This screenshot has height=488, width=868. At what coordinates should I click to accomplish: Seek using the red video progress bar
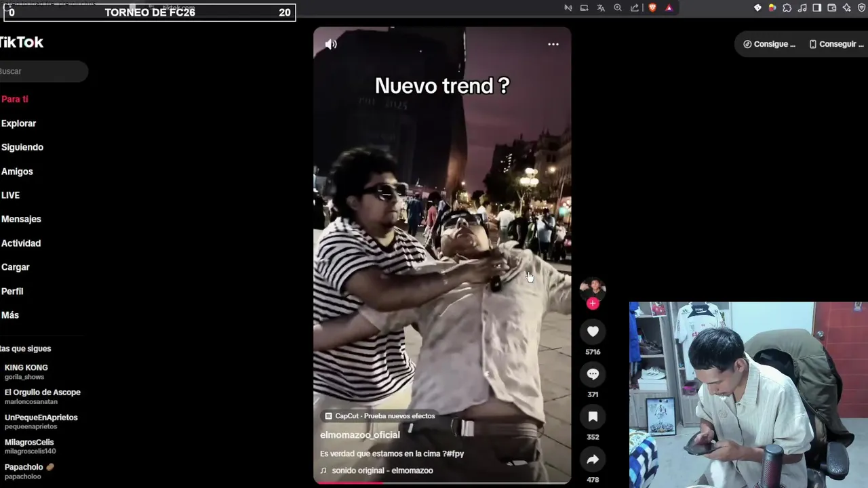tap(442, 483)
